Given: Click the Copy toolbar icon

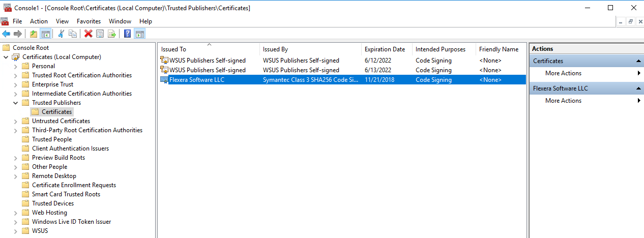Looking at the screenshot, I should 73,34.
